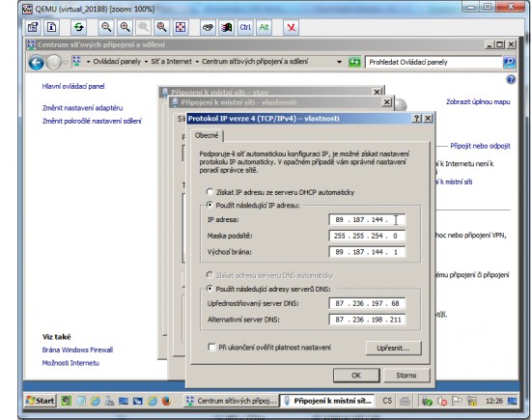531x420 pixels.
Task: Click the speaker muted tray icon
Action: (442, 401)
